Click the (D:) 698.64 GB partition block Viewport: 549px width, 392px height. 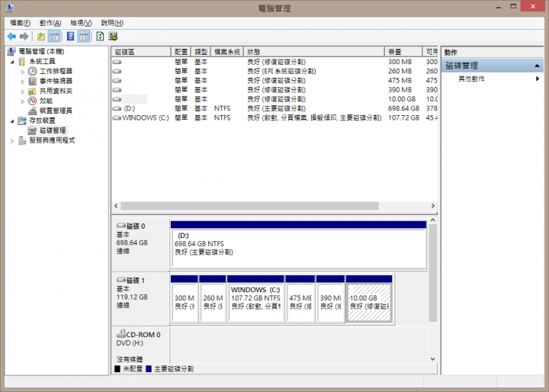click(x=299, y=245)
